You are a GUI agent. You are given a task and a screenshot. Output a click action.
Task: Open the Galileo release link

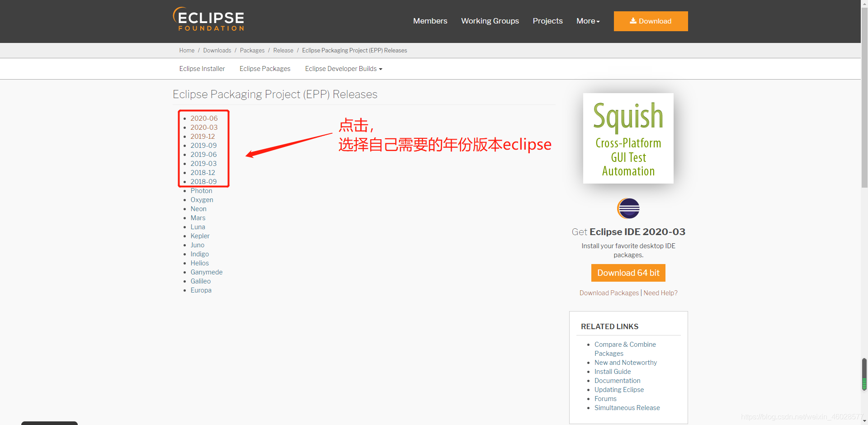(200, 281)
